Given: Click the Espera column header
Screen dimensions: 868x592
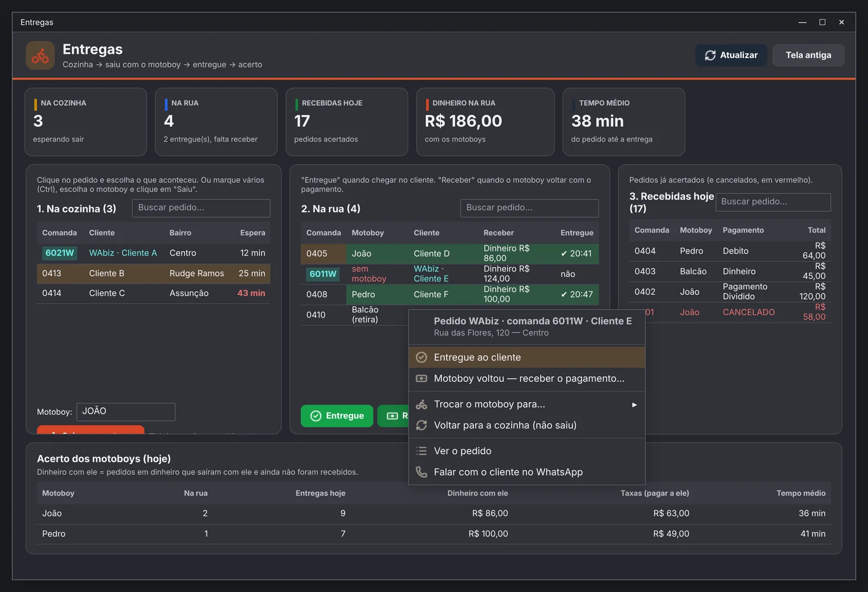Looking at the screenshot, I should click(x=252, y=233).
